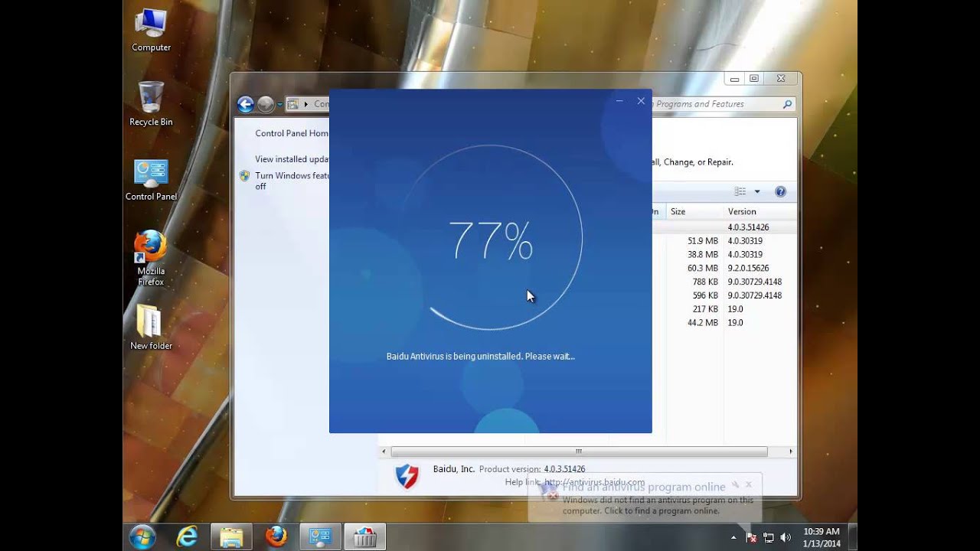Open the network tray icon
This screenshot has width=980, height=551.
click(x=768, y=538)
